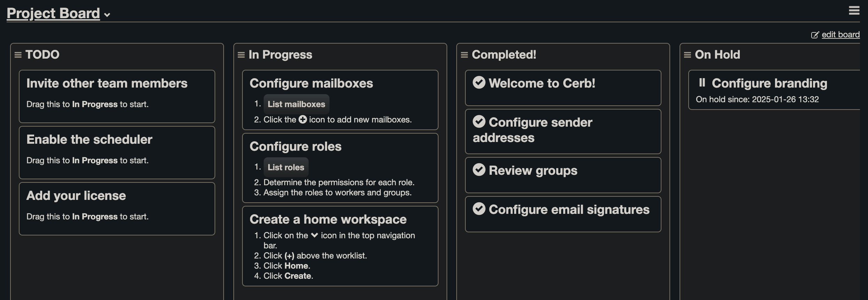Click the edit board pencil icon

pyautogui.click(x=815, y=35)
